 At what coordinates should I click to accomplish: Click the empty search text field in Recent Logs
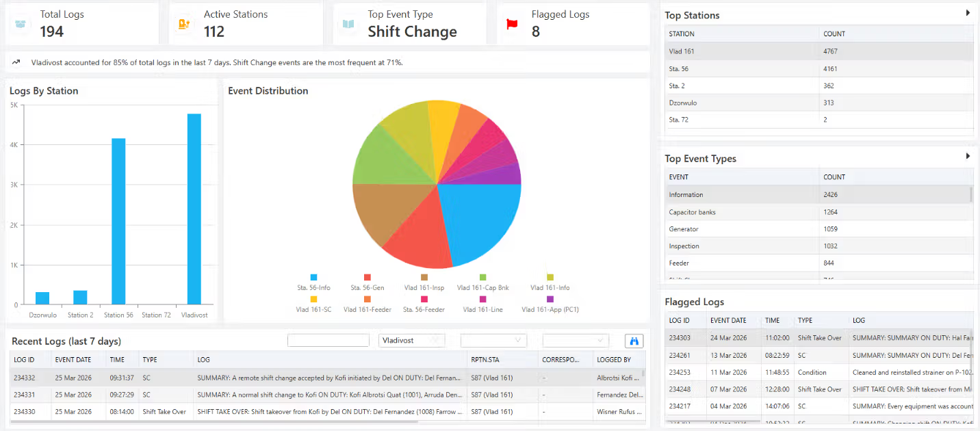[x=328, y=340]
